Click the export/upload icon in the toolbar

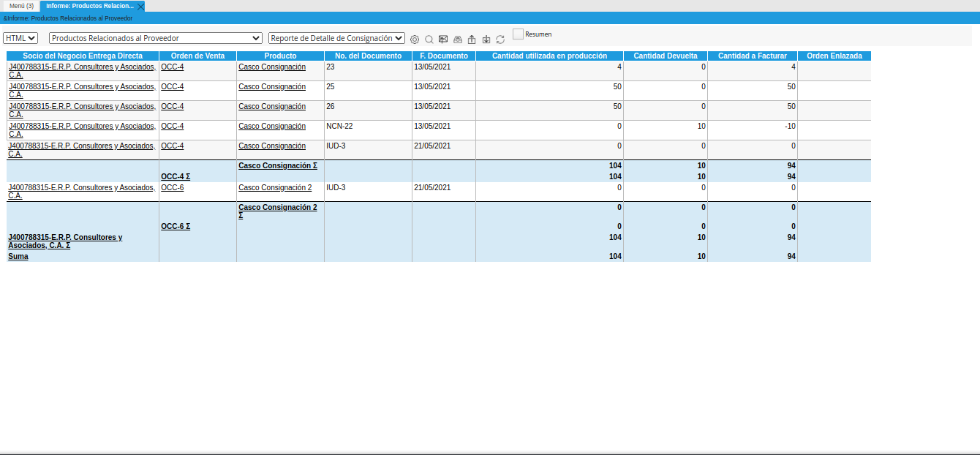pos(471,39)
